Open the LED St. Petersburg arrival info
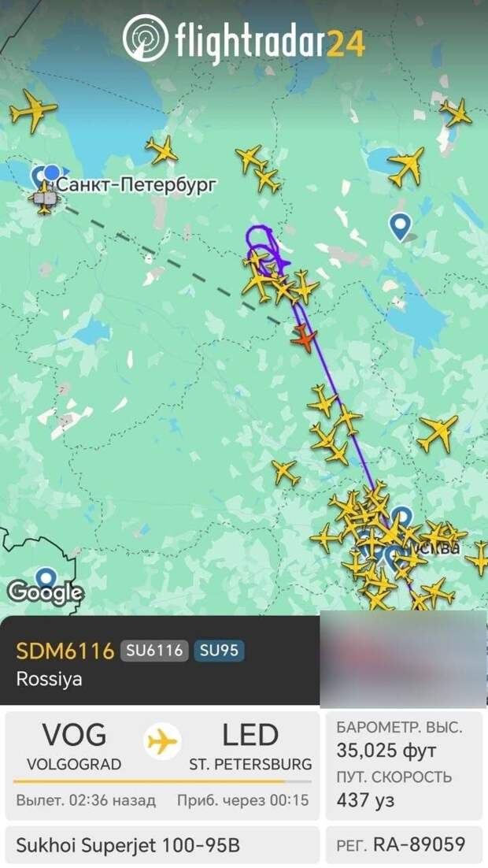The width and height of the screenshot is (488, 868). click(250, 746)
